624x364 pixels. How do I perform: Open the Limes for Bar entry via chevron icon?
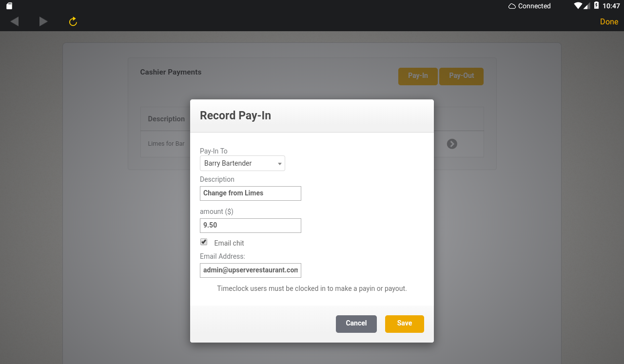[x=451, y=144]
